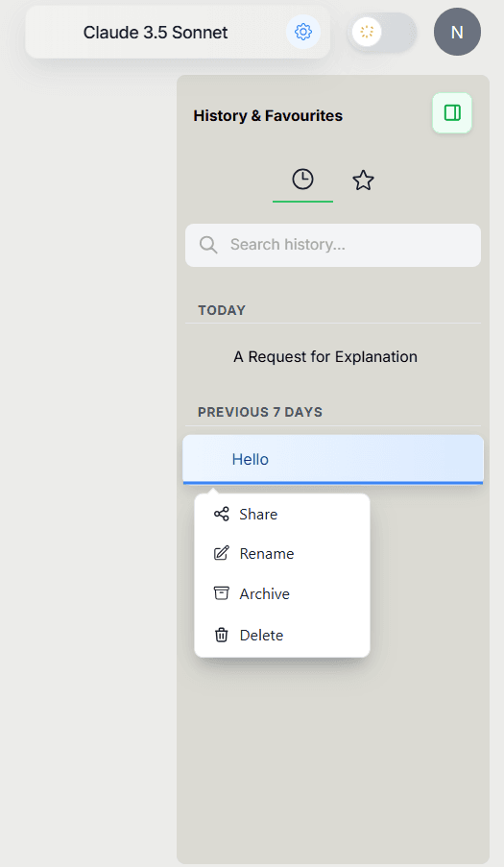Toggle the light/dark theme switch
504x867 pixels.
tap(382, 32)
